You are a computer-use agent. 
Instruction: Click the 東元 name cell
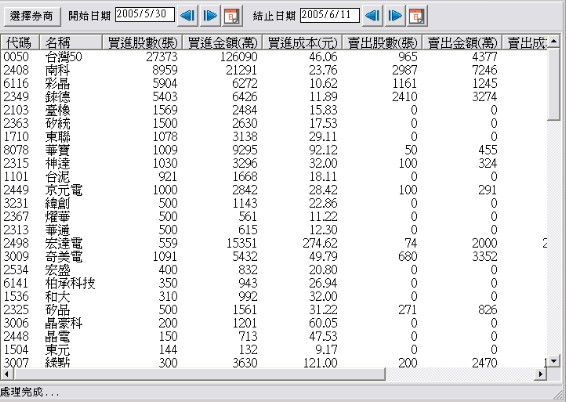tap(58, 350)
